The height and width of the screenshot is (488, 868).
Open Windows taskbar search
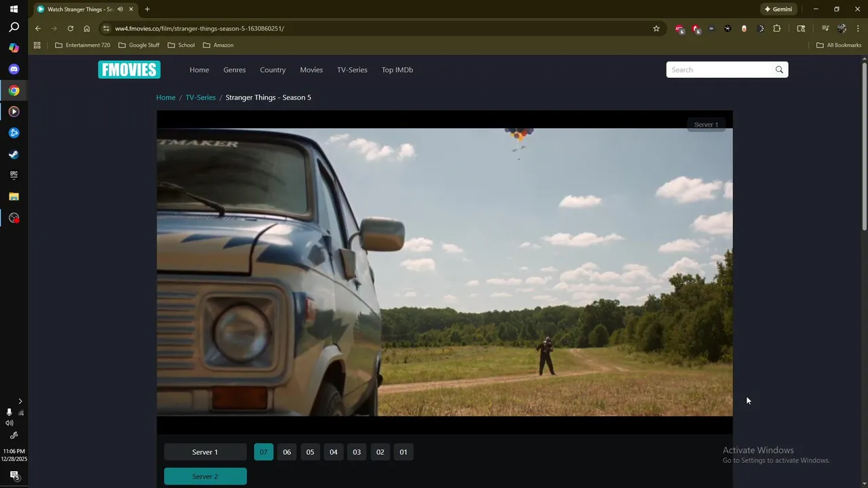coord(14,28)
